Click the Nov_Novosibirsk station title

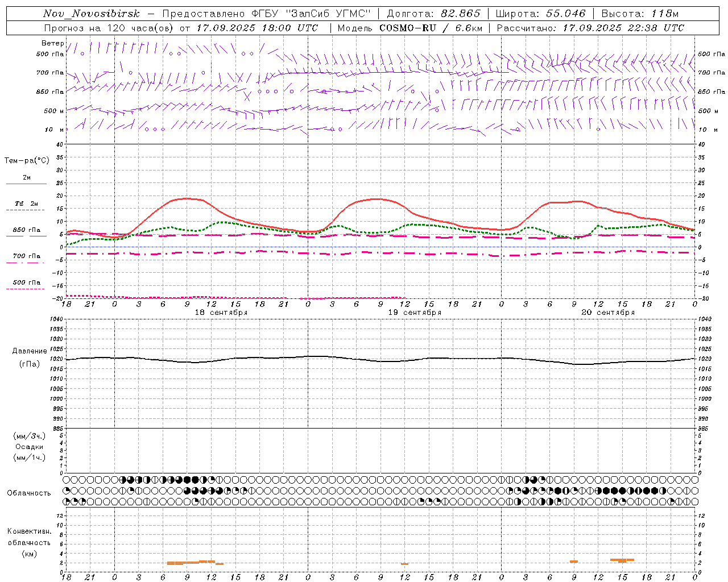pyautogui.click(x=92, y=14)
